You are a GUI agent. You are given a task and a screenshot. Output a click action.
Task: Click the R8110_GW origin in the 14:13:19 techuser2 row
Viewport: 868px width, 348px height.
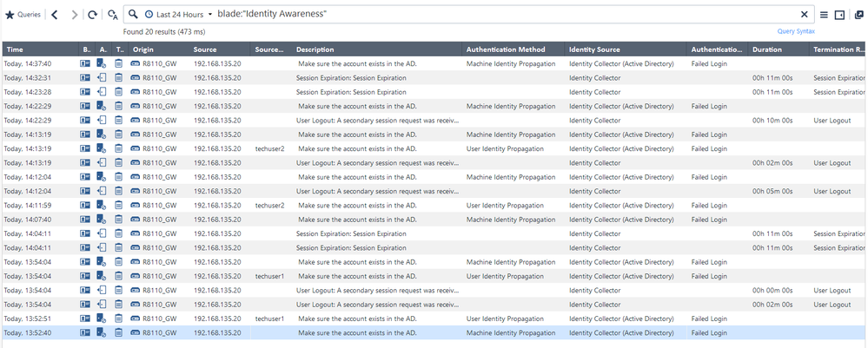coord(159,148)
